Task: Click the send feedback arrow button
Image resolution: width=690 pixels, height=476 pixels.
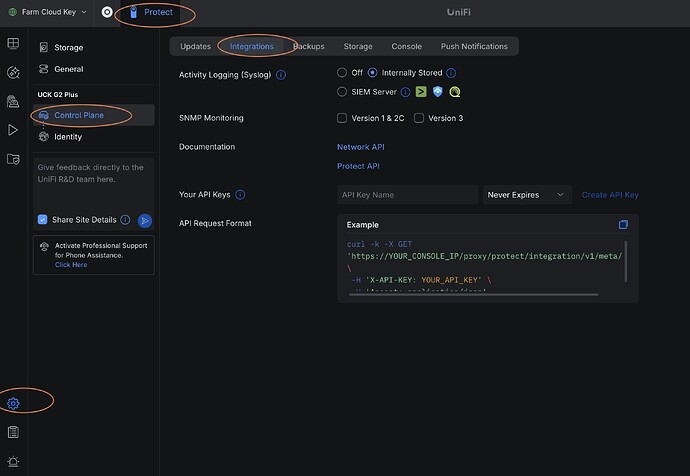Action: pos(145,220)
